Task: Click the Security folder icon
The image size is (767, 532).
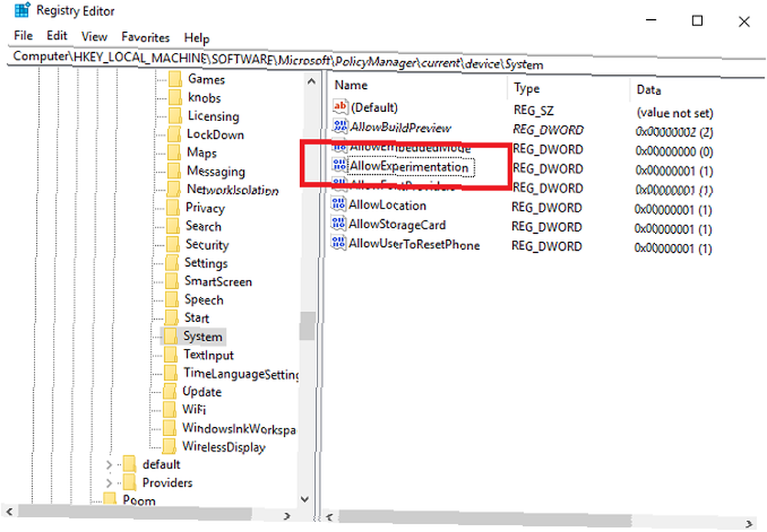Action: click(x=173, y=245)
